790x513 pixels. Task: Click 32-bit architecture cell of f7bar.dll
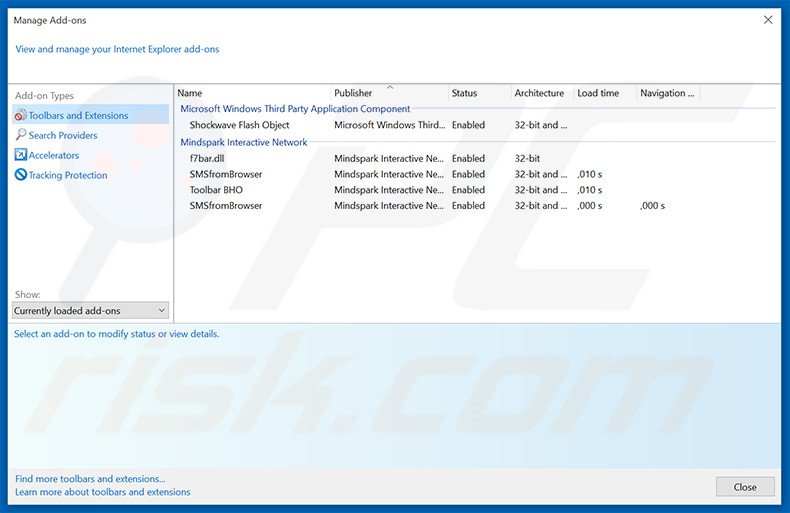pyautogui.click(x=527, y=158)
